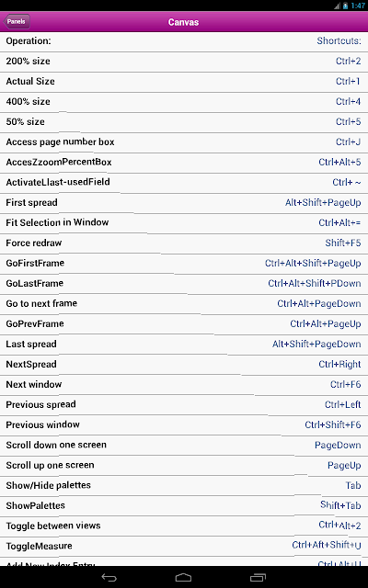Choose the 50% size entry
This screenshot has height=588, width=368.
(x=184, y=122)
